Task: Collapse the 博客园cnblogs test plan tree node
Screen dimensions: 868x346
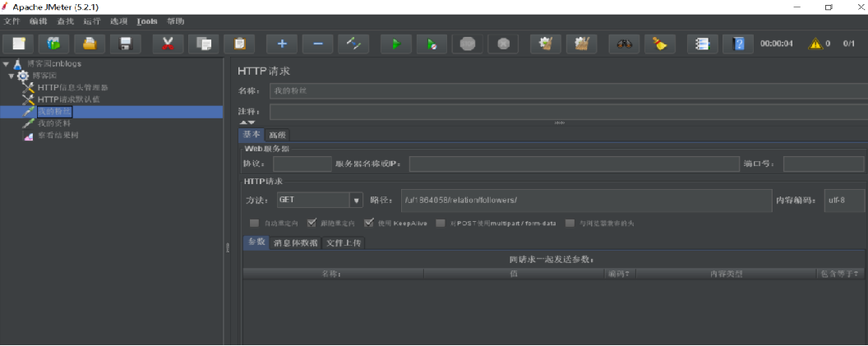Action: (6, 63)
